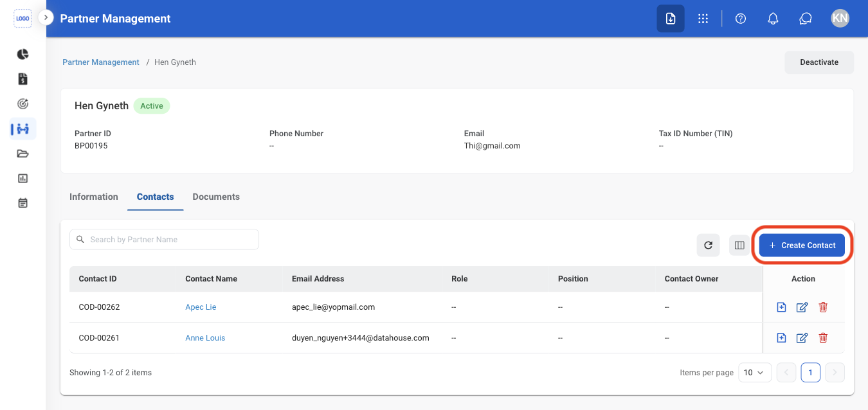Click the Action column header
Viewport: 868px width, 410px height.
click(803, 279)
